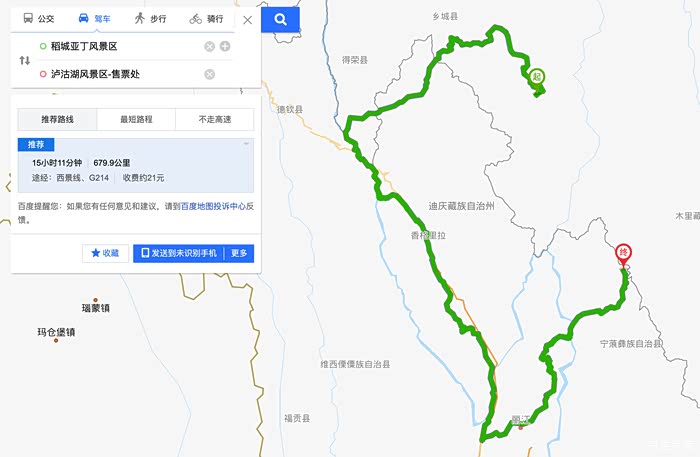Select the 驾车 driving tab

coord(94,18)
